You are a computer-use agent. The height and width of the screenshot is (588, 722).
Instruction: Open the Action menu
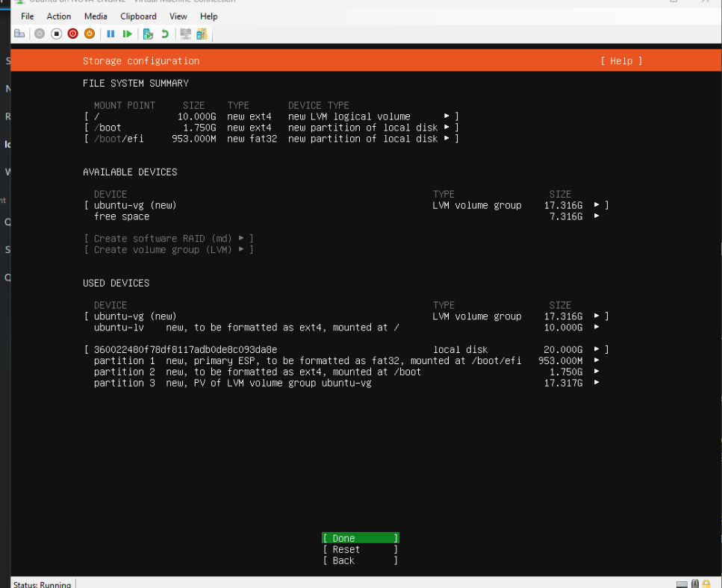pyautogui.click(x=59, y=16)
